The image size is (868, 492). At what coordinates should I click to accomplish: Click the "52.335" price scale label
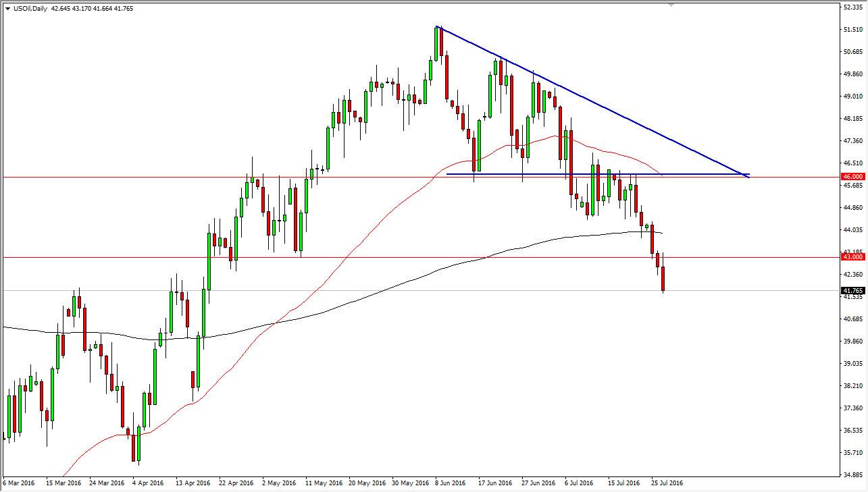(852, 7)
